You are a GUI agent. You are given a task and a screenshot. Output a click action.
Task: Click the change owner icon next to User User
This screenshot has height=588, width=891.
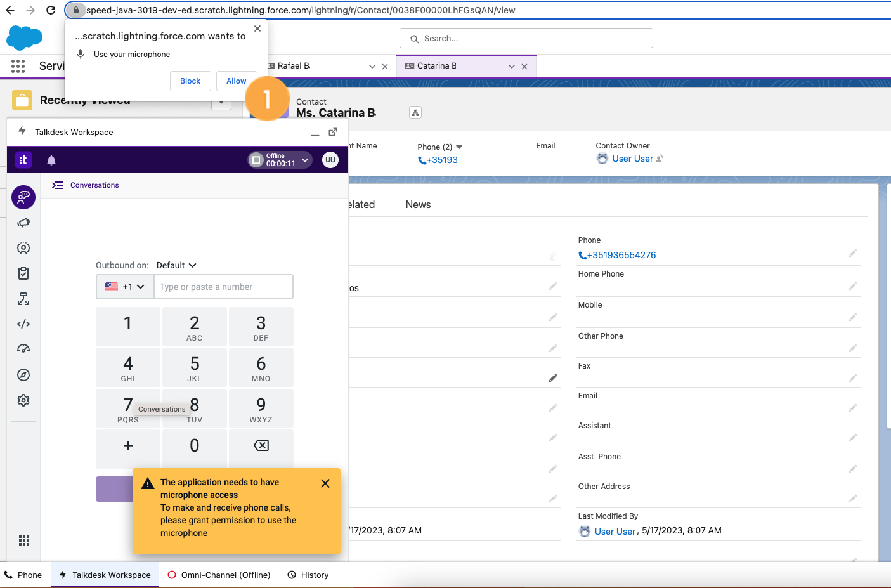tap(660, 159)
